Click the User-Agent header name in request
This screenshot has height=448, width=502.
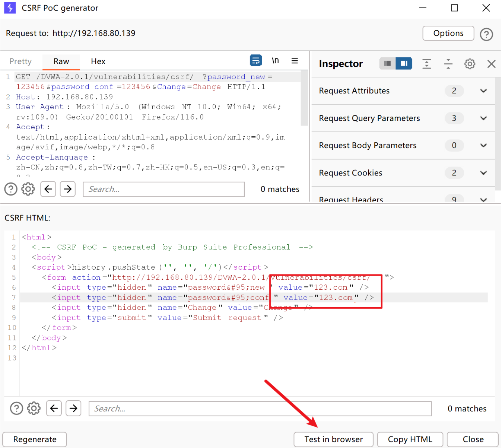[40, 107]
